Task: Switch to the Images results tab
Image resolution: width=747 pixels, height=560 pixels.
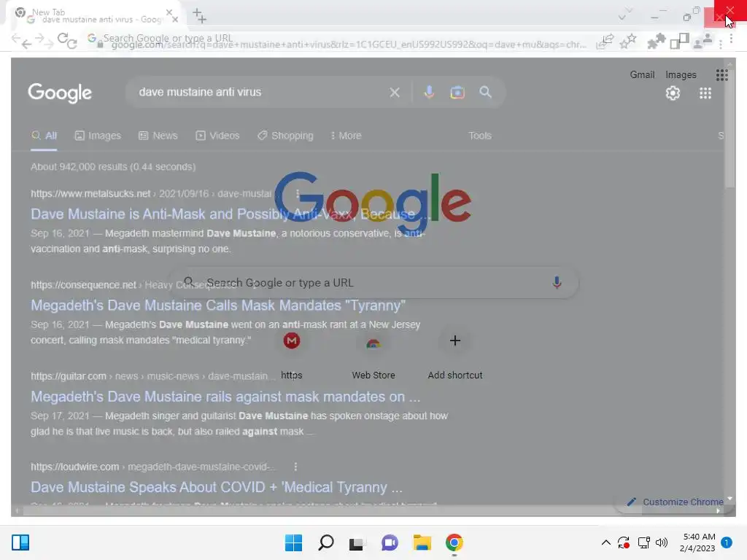Action: tap(98, 136)
